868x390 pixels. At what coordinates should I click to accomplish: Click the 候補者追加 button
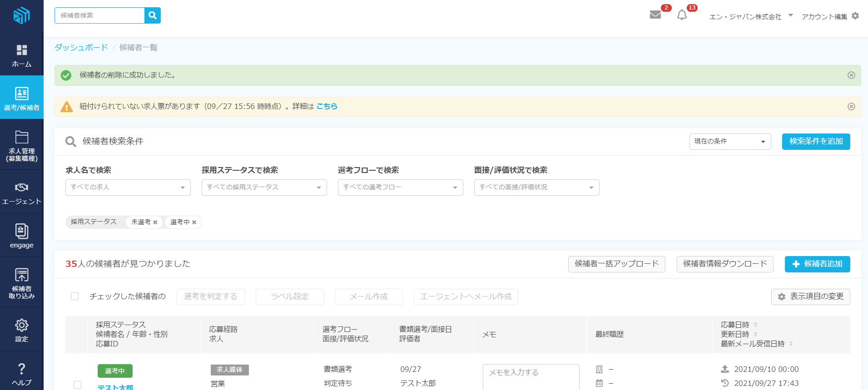(817, 264)
